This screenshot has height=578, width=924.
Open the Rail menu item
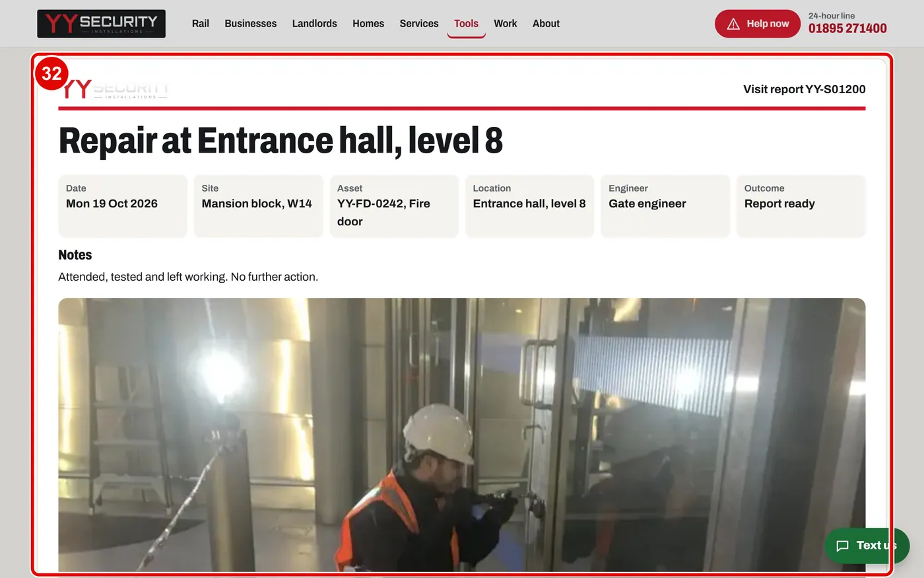(201, 24)
